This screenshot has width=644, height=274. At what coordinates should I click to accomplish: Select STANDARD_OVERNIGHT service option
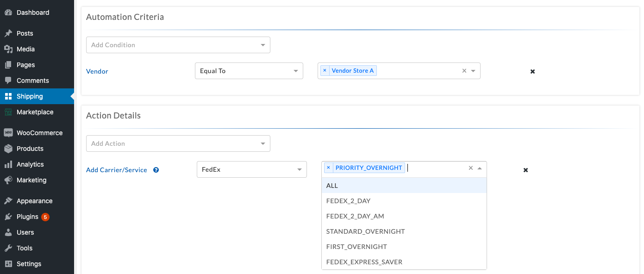404,231
